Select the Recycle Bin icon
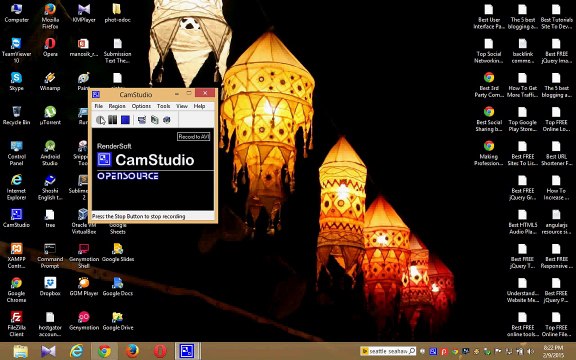576x360 pixels. tap(17, 116)
